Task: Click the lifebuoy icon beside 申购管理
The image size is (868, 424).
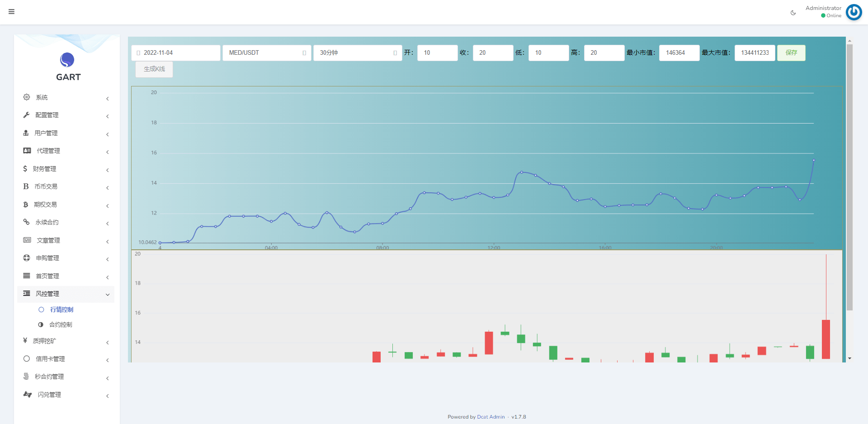Action: click(x=27, y=258)
